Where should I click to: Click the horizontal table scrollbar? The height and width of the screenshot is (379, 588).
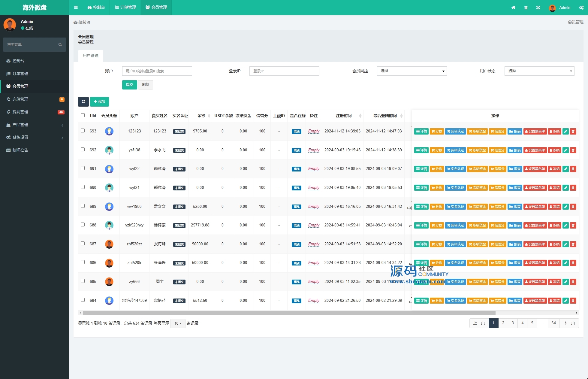coord(289,313)
